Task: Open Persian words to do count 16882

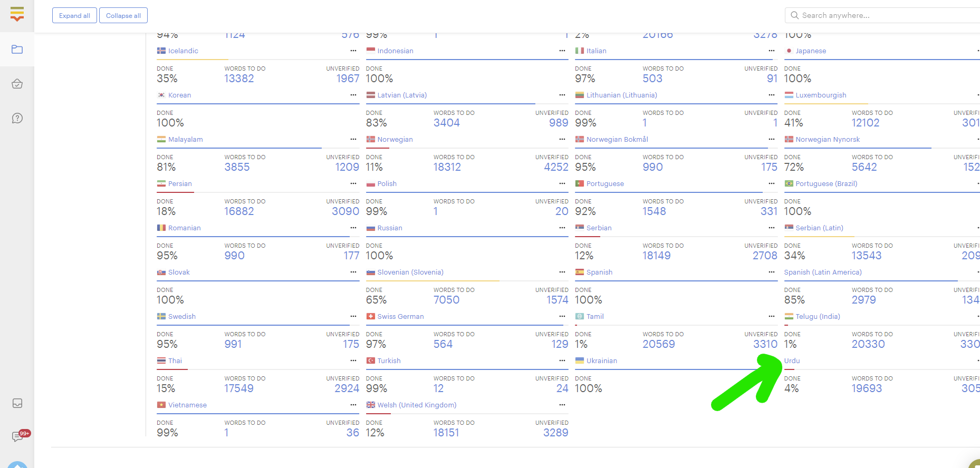Action: click(x=239, y=211)
